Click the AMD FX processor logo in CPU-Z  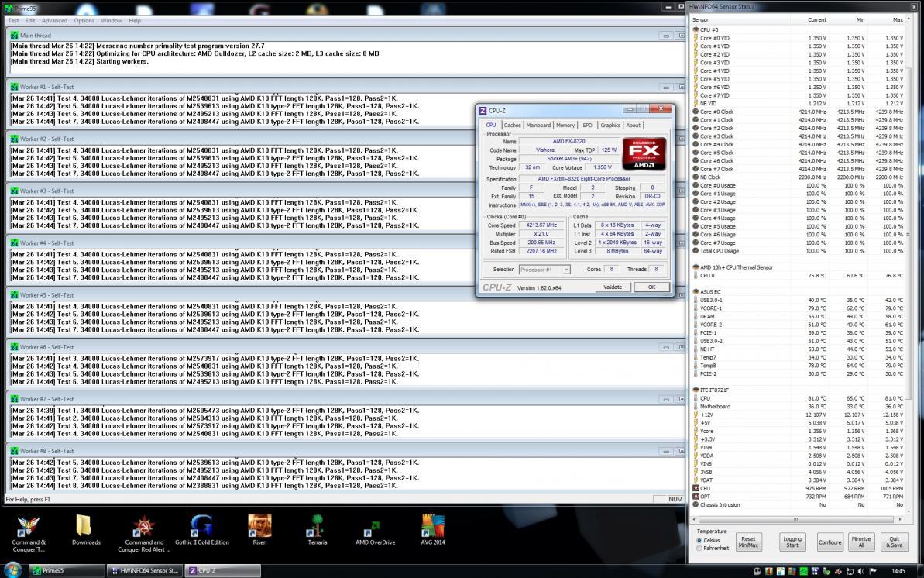(644, 154)
